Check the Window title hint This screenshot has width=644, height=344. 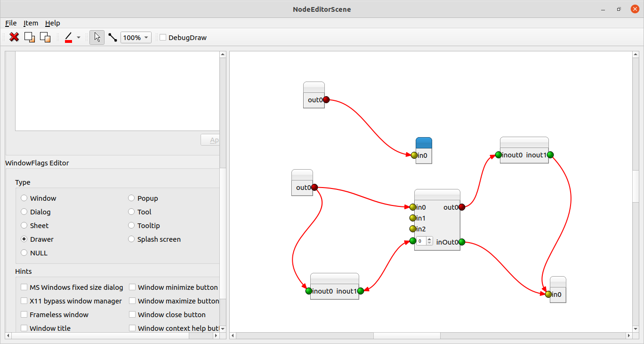(x=24, y=328)
